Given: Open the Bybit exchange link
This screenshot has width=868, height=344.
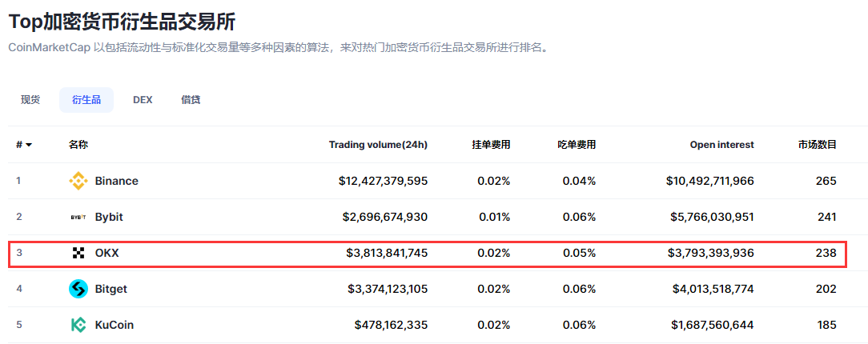Looking at the screenshot, I should point(109,217).
